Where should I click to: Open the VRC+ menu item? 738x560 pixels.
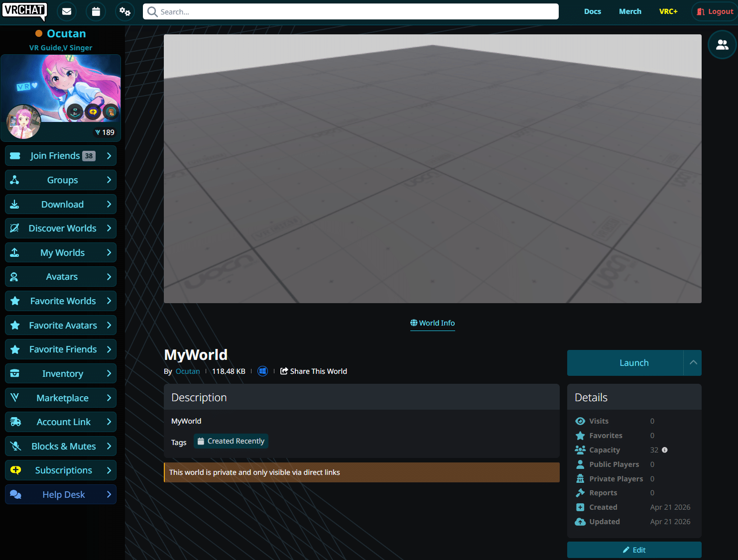tap(668, 11)
